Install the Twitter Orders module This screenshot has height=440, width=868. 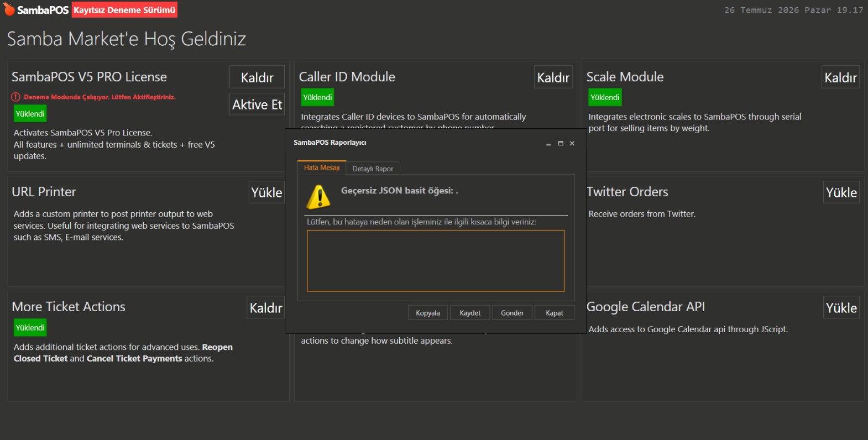click(841, 192)
